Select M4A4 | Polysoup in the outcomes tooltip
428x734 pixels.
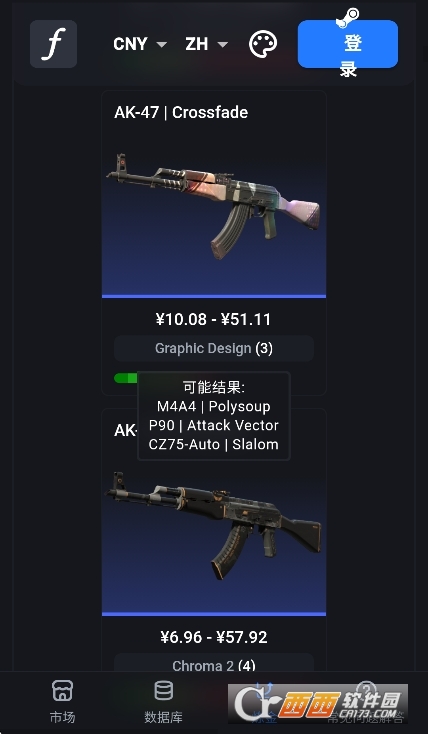coord(214,406)
